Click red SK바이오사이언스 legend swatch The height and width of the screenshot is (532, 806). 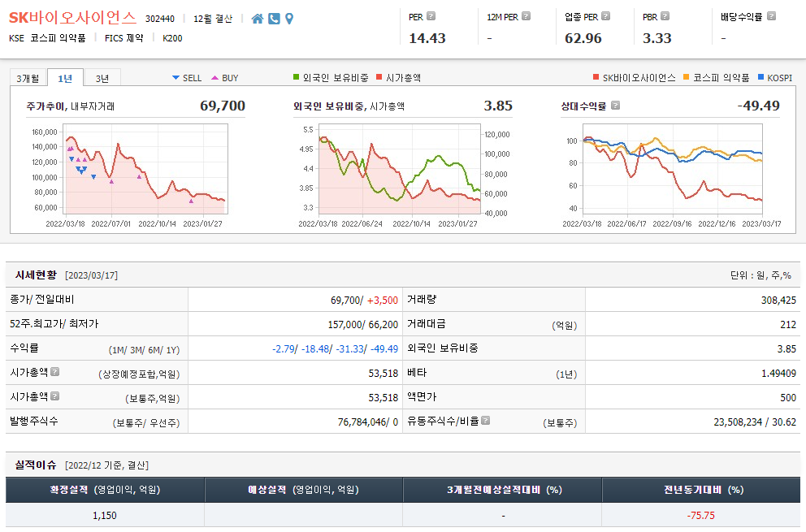point(596,77)
